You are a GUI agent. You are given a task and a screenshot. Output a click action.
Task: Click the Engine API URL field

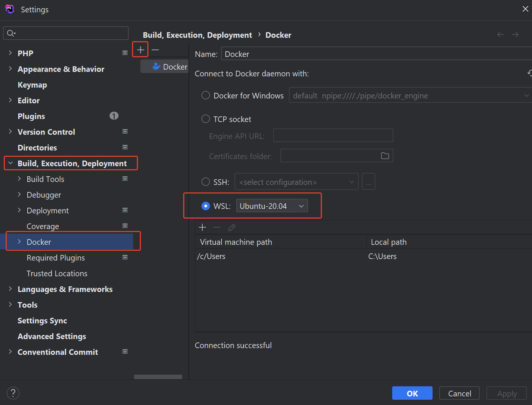[x=333, y=135]
